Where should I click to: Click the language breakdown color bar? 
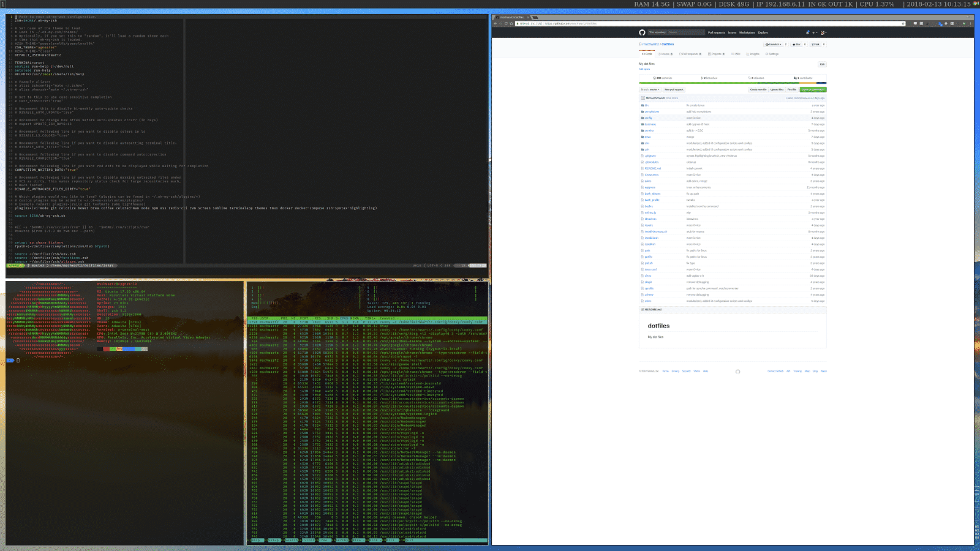click(x=733, y=83)
